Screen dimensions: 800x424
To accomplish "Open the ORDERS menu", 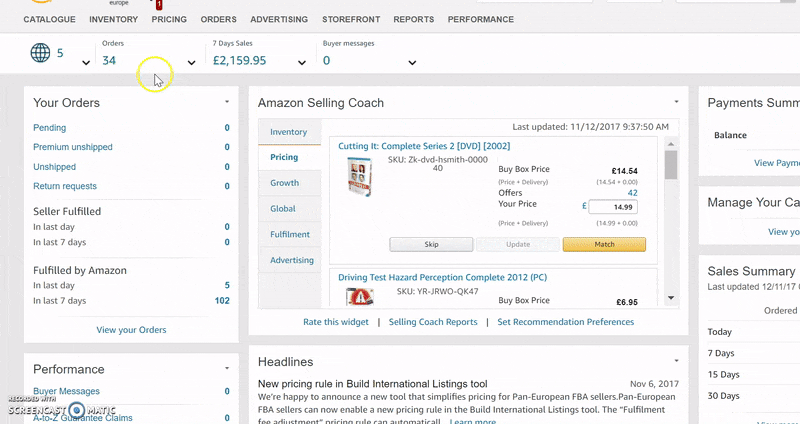I will coord(218,19).
